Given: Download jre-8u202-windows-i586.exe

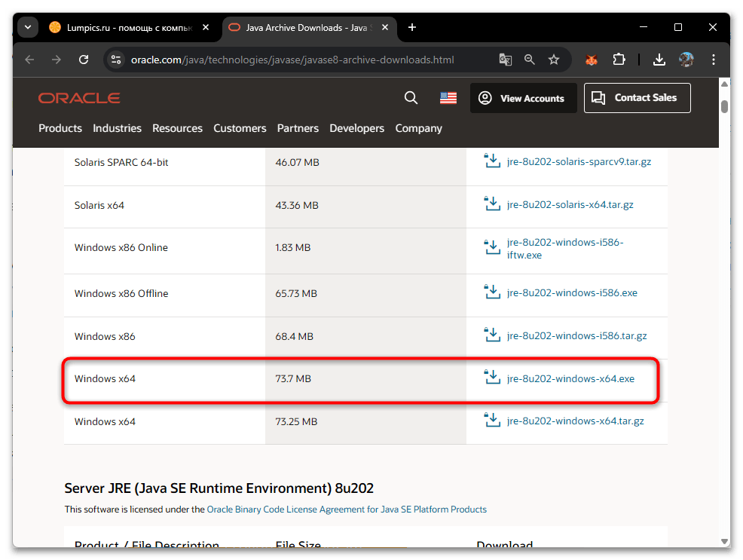Looking at the screenshot, I should coord(572,292).
